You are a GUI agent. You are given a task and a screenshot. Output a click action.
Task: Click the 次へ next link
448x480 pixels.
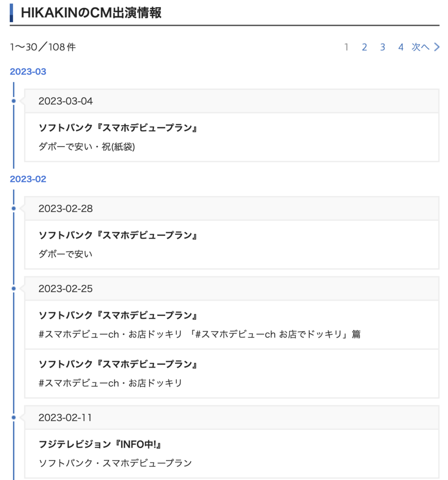click(420, 47)
